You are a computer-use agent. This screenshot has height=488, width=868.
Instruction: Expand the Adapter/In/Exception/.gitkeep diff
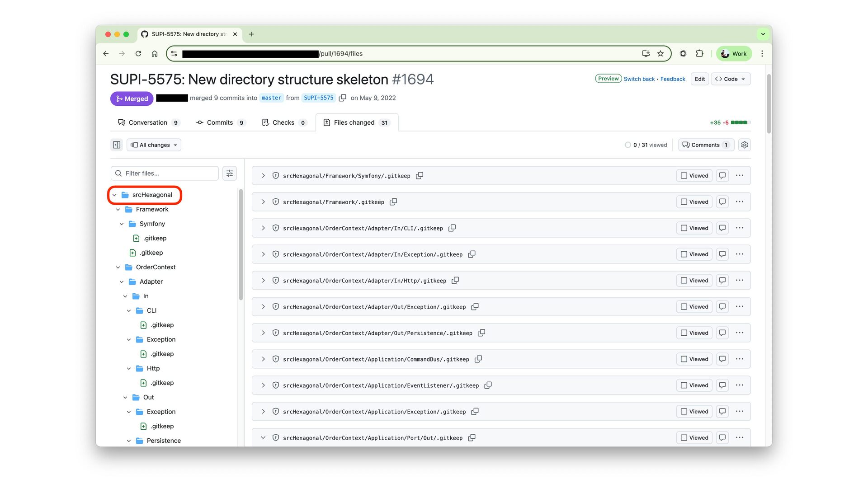(x=263, y=254)
